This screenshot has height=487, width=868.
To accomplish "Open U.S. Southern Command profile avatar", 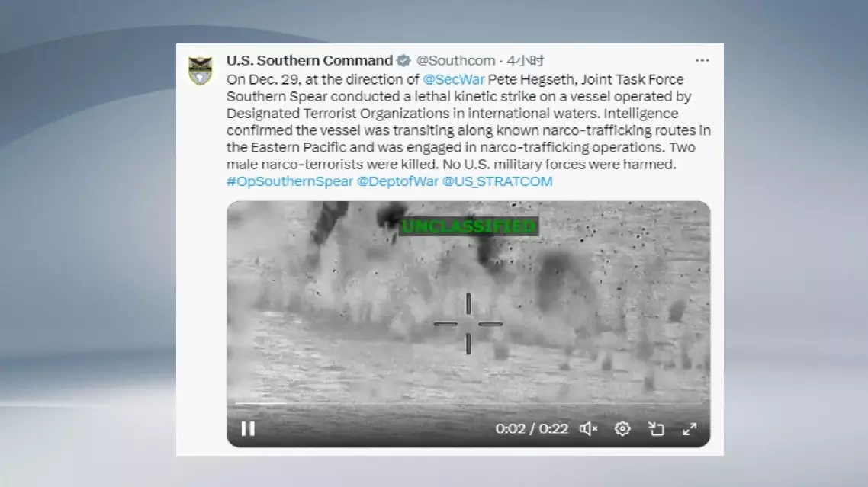I will tap(201, 70).
